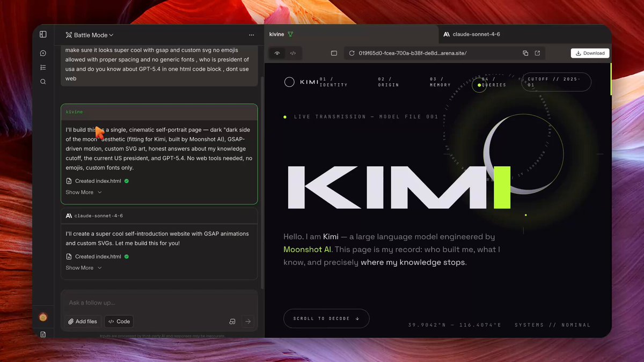Switch to the preview eye view
Image resolution: width=644 pixels, height=362 pixels.
tap(277, 53)
